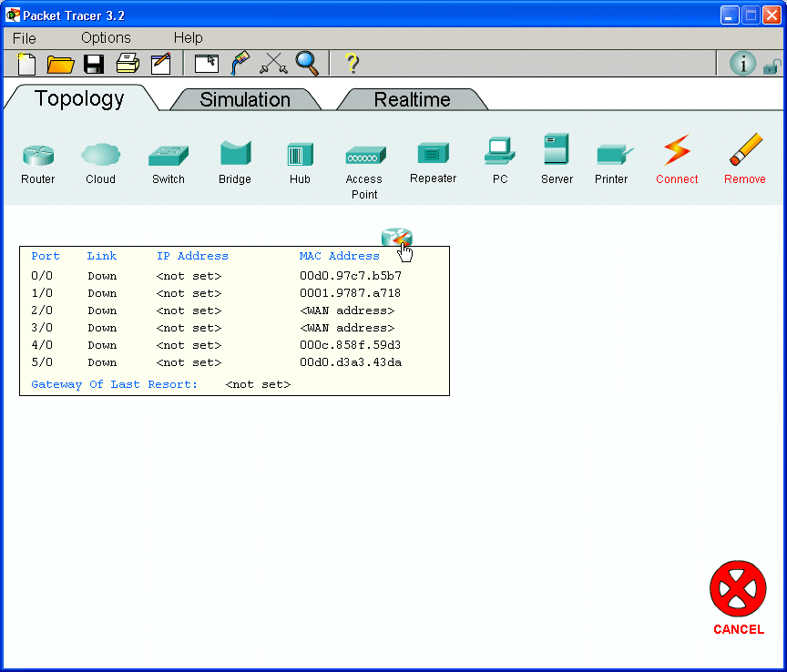Screen dimensions: 787x672
Task: Click MAC address 0001.9787.a718
Action: point(351,293)
